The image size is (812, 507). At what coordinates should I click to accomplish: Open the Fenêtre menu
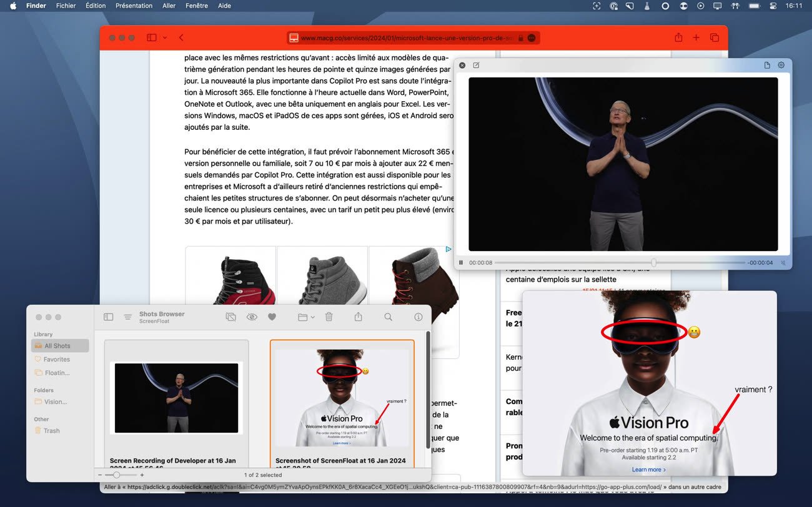(197, 6)
